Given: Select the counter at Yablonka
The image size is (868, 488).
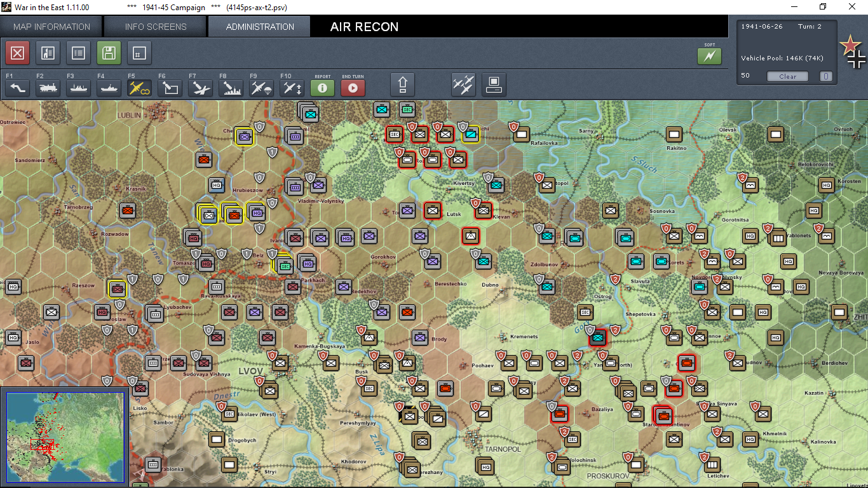Looking at the screenshot, I should [153, 464].
